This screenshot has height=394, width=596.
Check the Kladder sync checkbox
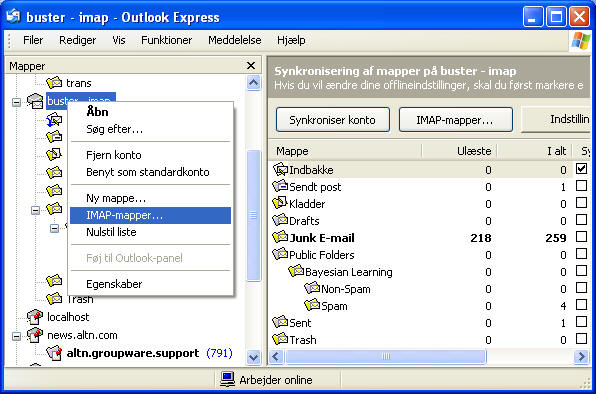(581, 203)
